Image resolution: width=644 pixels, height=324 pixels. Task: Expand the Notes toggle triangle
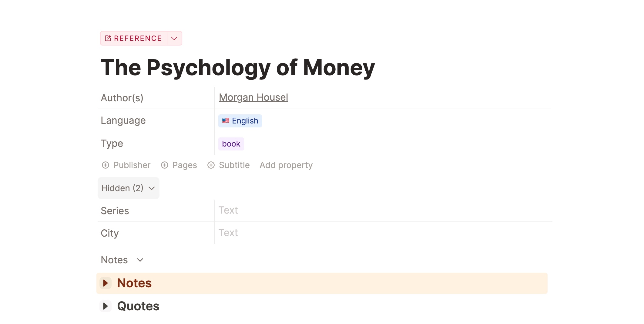[x=106, y=283]
